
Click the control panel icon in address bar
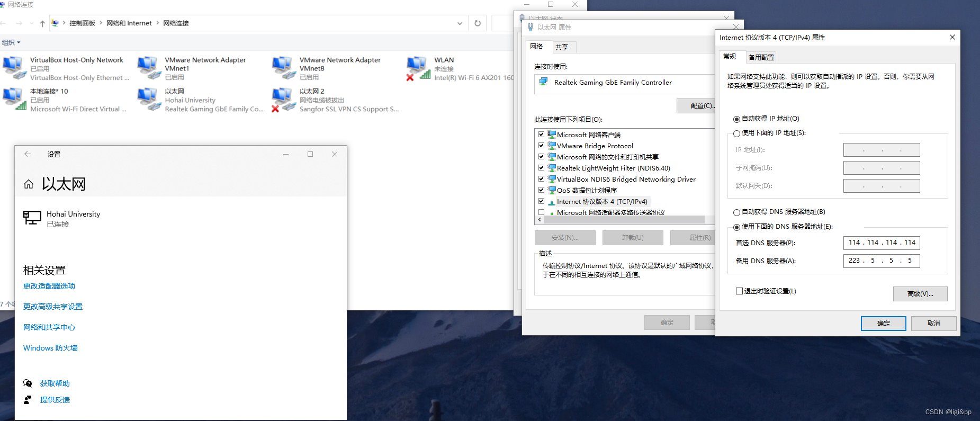(55, 23)
